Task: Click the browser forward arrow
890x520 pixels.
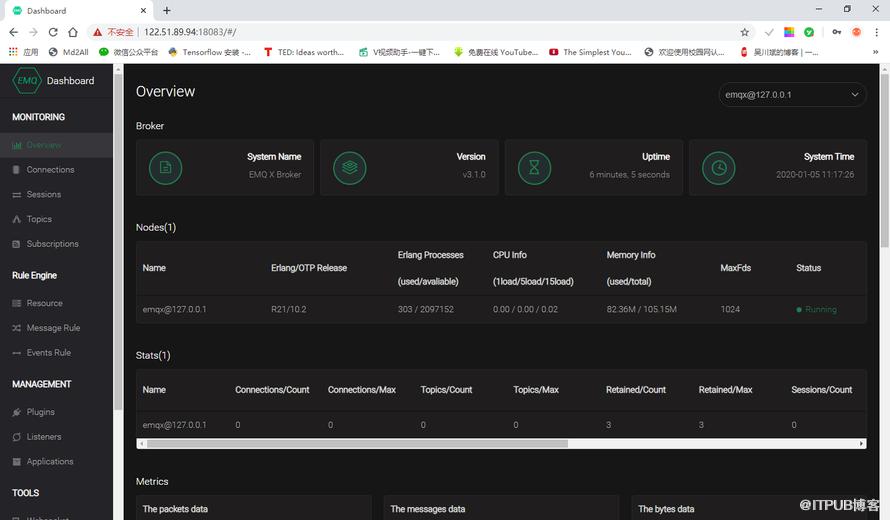Action: [x=33, y=32]
